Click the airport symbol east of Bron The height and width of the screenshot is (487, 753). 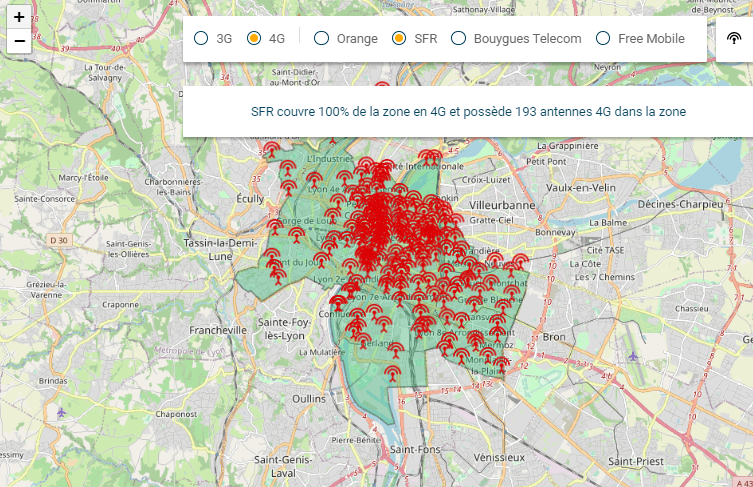(x=632, y=356)
